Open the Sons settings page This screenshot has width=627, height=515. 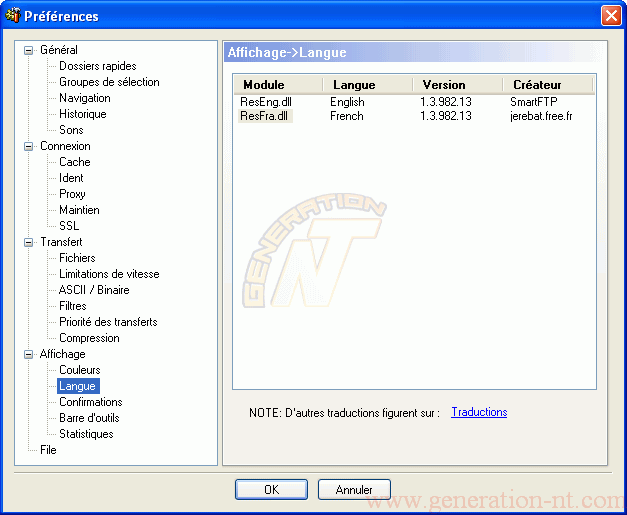click(71, 130)
